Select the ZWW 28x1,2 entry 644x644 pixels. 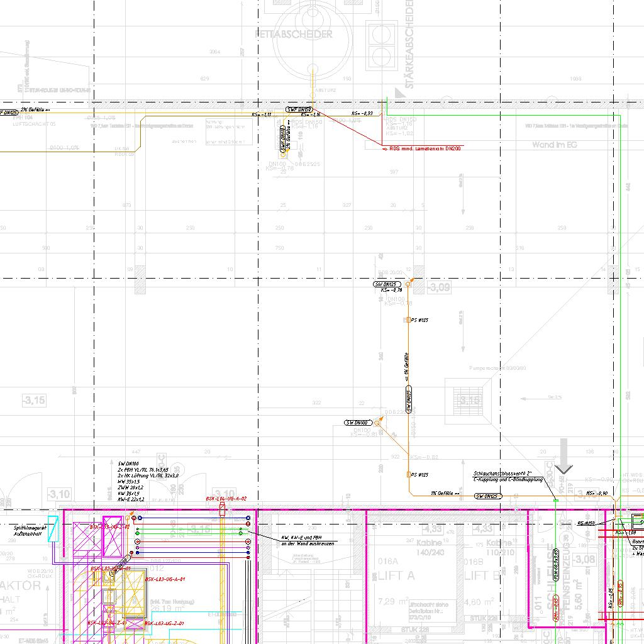click(131, 487)
